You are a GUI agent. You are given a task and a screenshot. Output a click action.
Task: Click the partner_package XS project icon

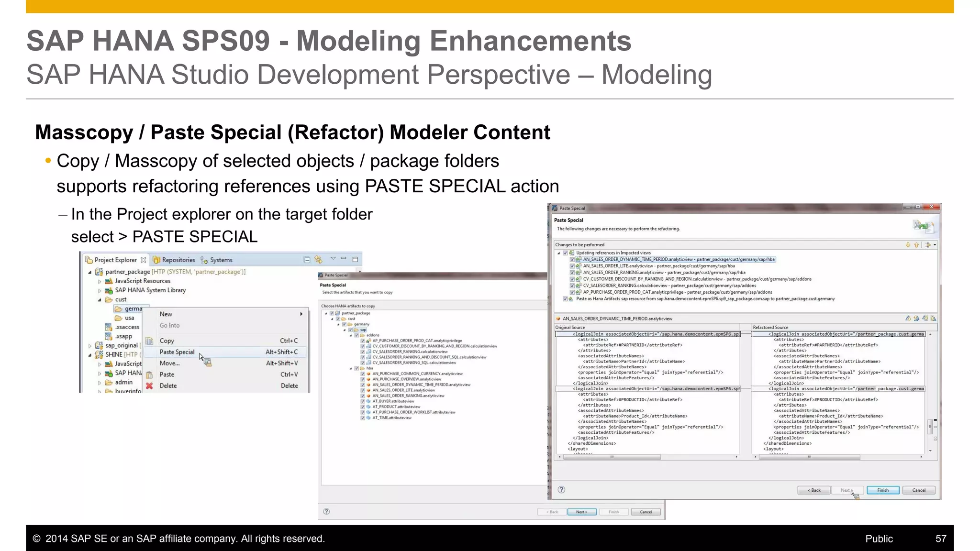99,272
